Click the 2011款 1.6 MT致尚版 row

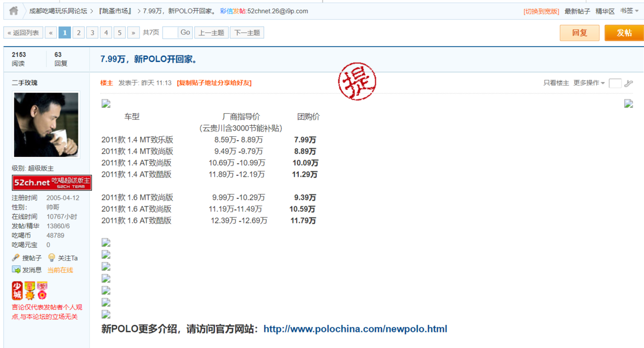tap(137, 198)
